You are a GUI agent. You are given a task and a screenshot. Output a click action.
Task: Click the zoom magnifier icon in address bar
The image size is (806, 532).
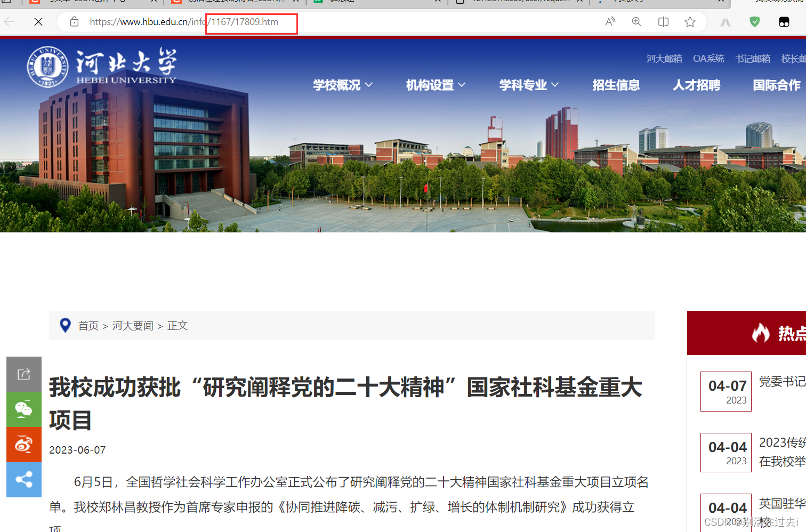(x=636, y=22)
